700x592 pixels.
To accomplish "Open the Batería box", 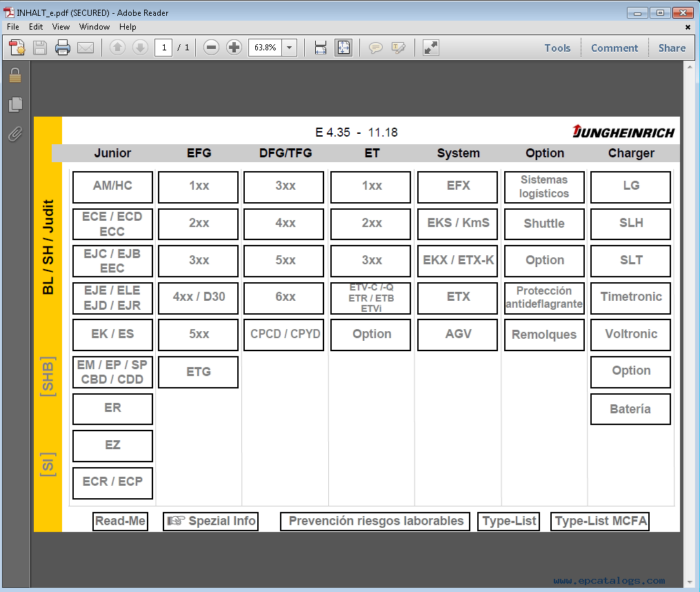I will click(630, 409).
